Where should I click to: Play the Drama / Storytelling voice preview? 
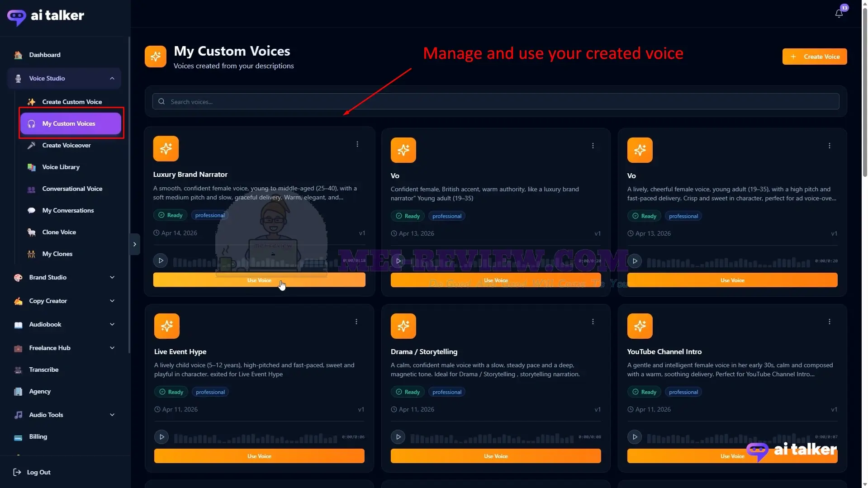click(x=398, y=437)
